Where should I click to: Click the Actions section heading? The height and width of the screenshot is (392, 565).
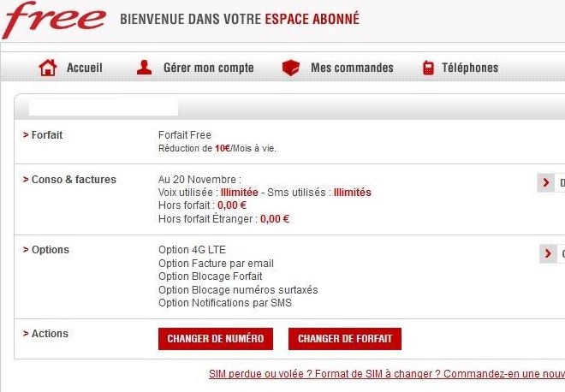click(49, 333)
